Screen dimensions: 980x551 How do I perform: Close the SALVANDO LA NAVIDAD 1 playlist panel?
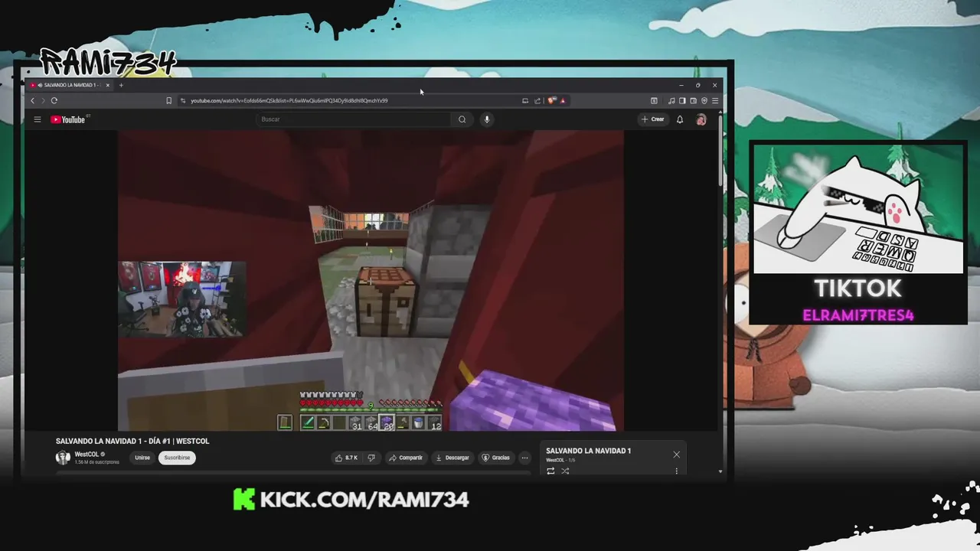click(676, 455)
